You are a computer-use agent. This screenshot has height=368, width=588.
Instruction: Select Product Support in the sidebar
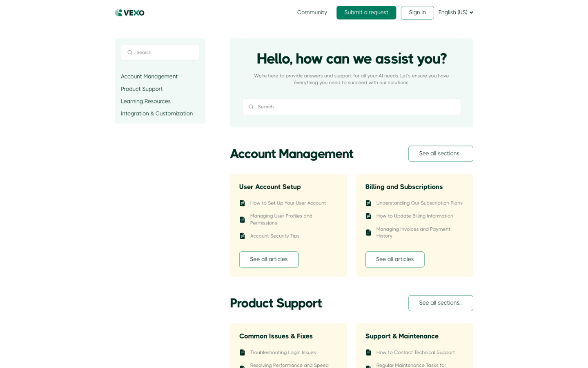coord(142,89)
